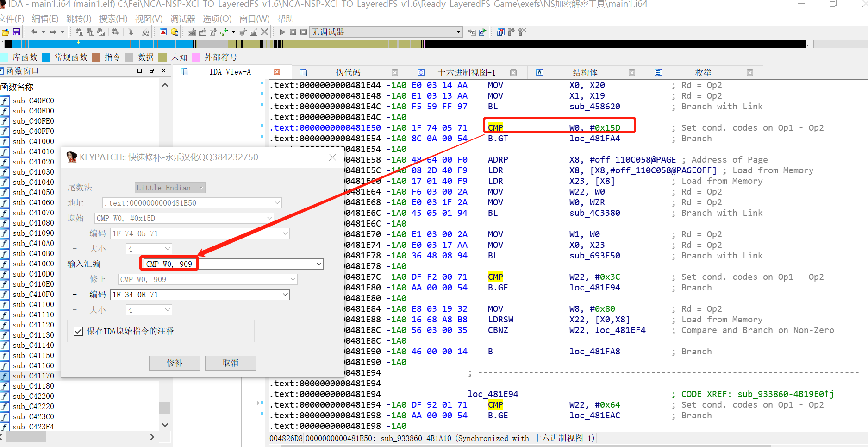Click the up arrow of the function list scrollbar
Image resolution: width=868 pixels, height=447 pixels.
click(x=165, y=86)
